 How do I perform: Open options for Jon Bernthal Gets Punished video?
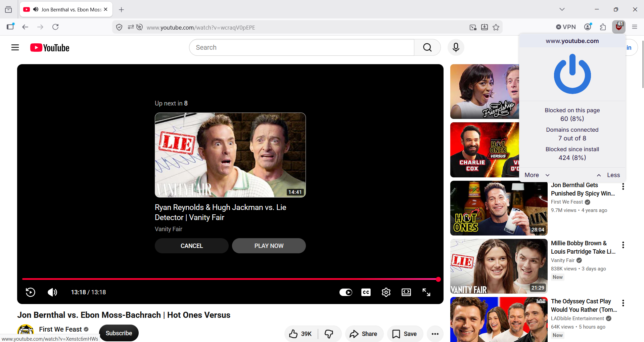(623, 186)
